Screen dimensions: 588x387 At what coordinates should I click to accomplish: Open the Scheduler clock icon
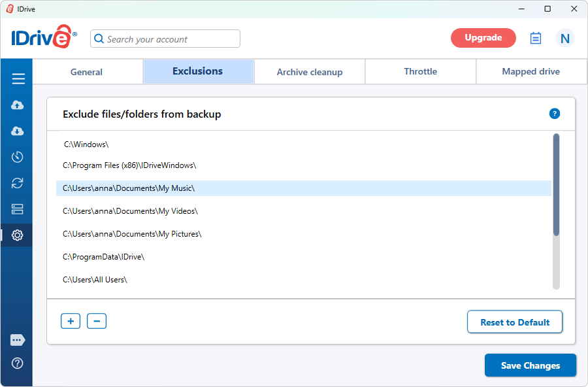[18, 157]
